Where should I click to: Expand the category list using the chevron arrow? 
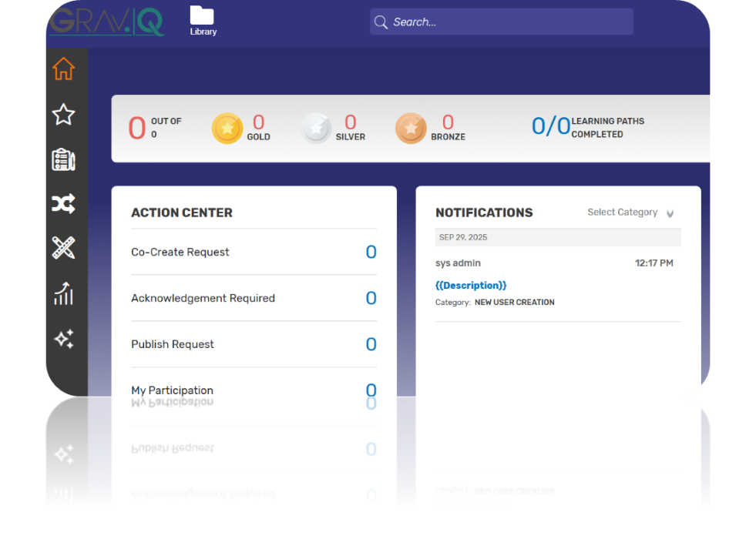(670, 213)
